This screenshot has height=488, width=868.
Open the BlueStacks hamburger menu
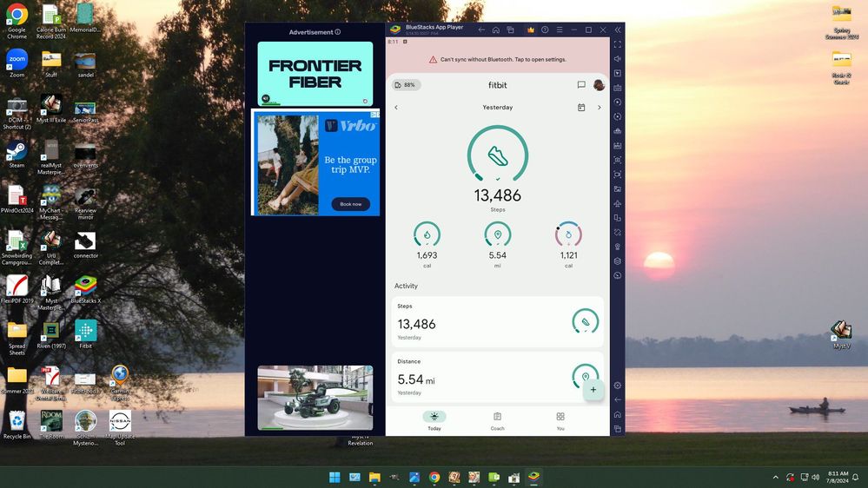click(x=559, y=30)
